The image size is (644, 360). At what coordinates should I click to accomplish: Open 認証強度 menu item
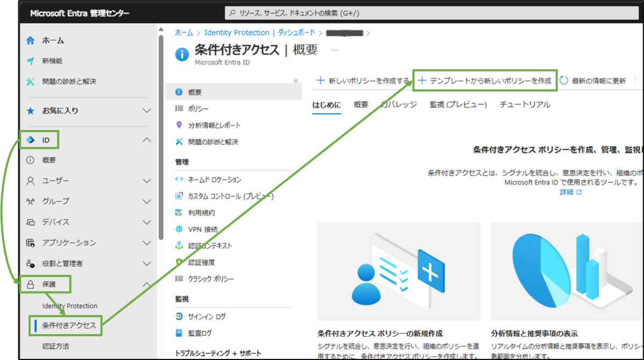tap(201, 262)
